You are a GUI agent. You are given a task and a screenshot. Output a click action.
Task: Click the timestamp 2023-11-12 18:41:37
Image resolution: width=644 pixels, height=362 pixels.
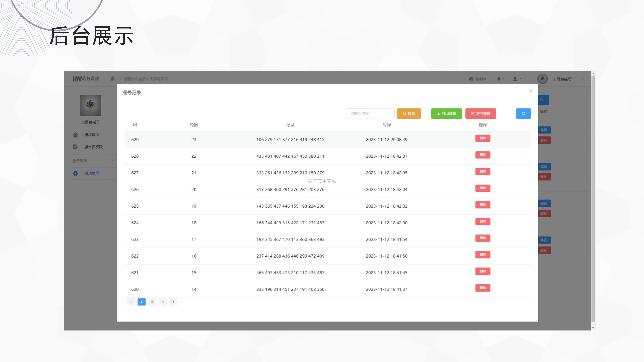(386, 289)
